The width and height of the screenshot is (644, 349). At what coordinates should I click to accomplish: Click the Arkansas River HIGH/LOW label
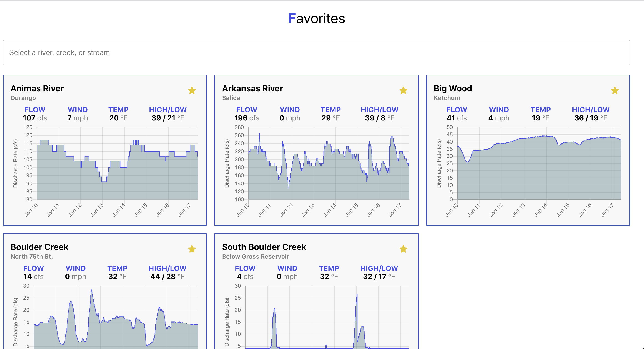coord(379,110)
